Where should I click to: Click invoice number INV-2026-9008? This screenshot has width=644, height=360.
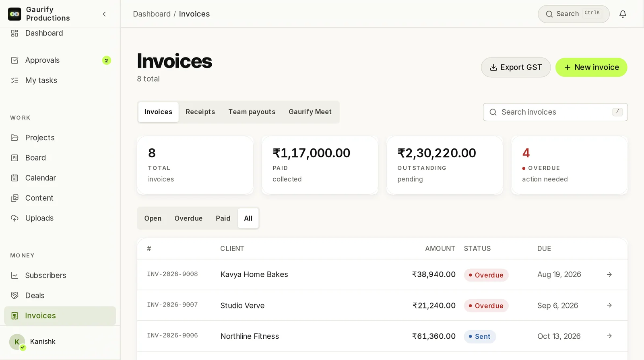(172, 274)
